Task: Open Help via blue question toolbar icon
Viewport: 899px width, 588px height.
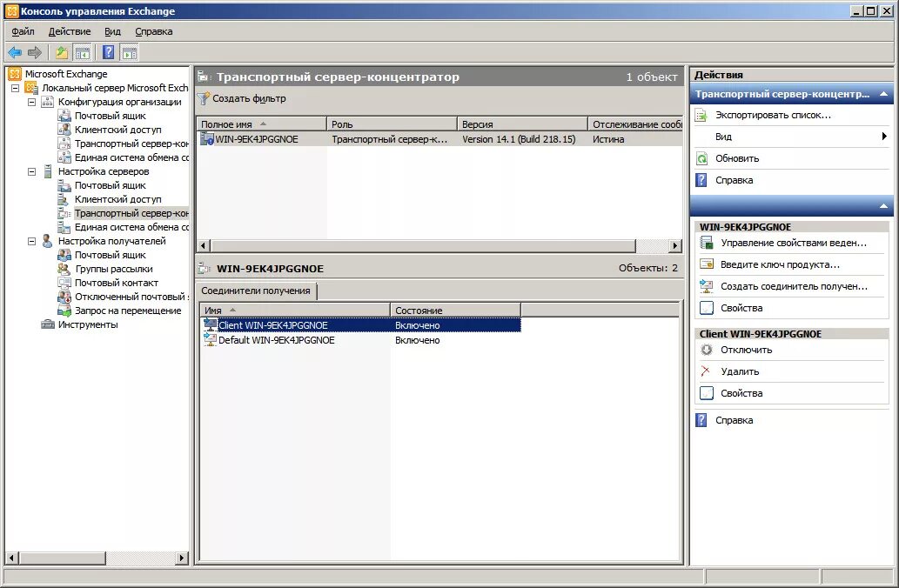Action: point(109,53)
